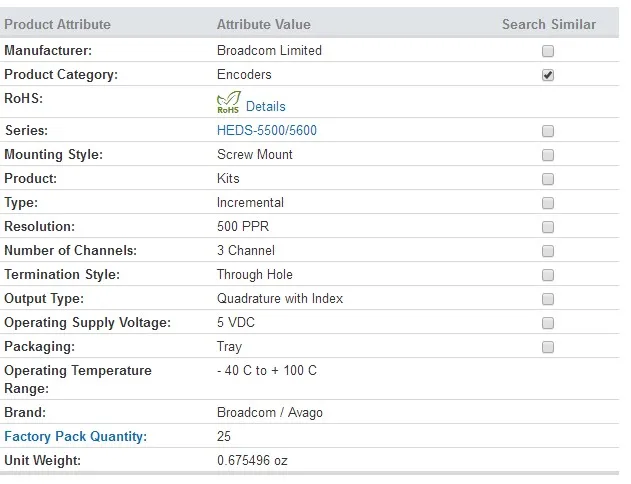The width and height of the screenshot is (631, 484).
Task: Click the Product Category: label
Action: pyautogui.click(x=61, y=75)
